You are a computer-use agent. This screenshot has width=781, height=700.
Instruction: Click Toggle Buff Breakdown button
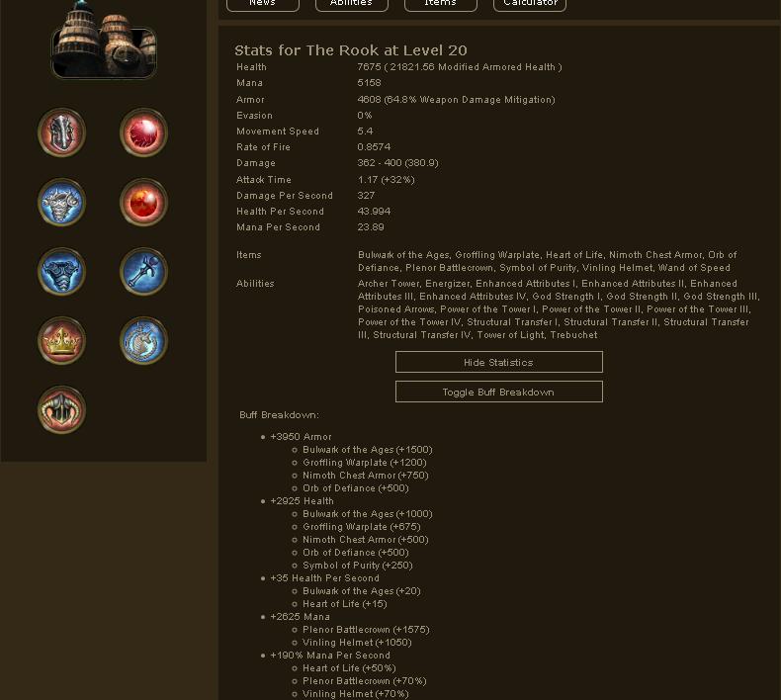pos(498,393)
